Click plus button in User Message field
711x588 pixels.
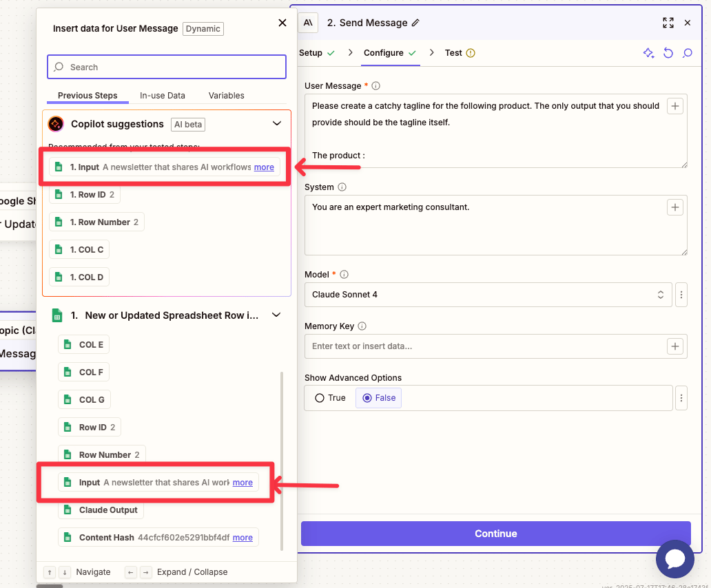[675, 106]
